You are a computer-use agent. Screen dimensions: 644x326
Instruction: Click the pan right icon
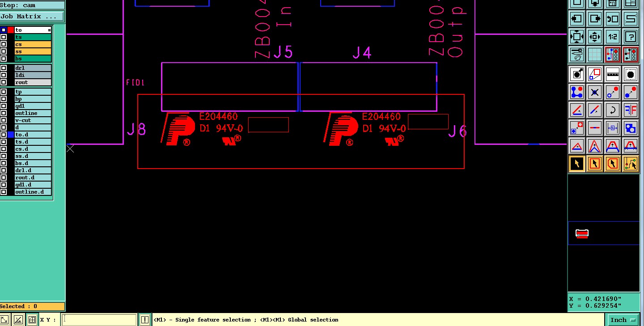[595, 19]
